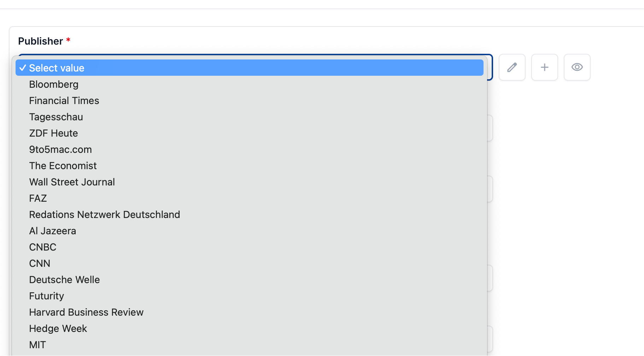Pick Harvard Business Review option
644x356 pixels.
tap(249, 312)
